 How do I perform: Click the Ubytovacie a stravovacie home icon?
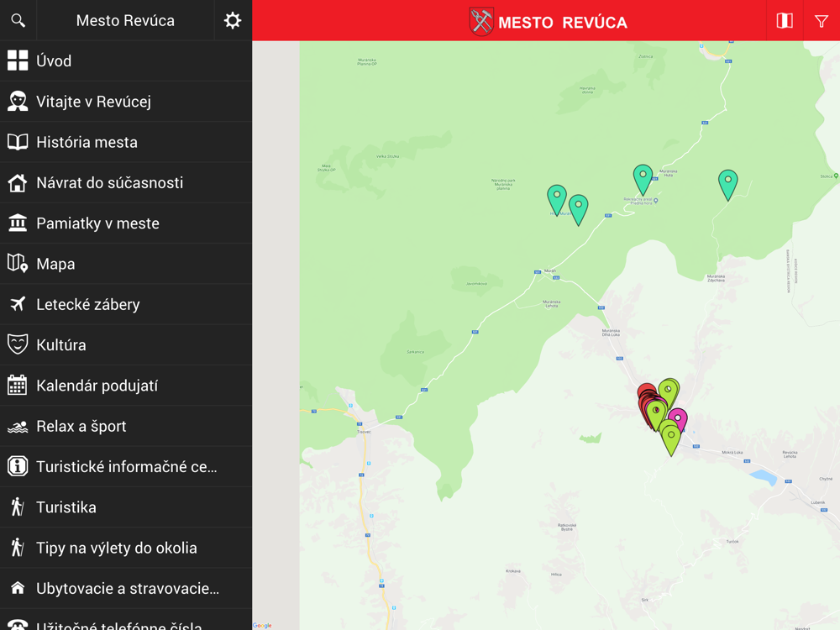18,588
